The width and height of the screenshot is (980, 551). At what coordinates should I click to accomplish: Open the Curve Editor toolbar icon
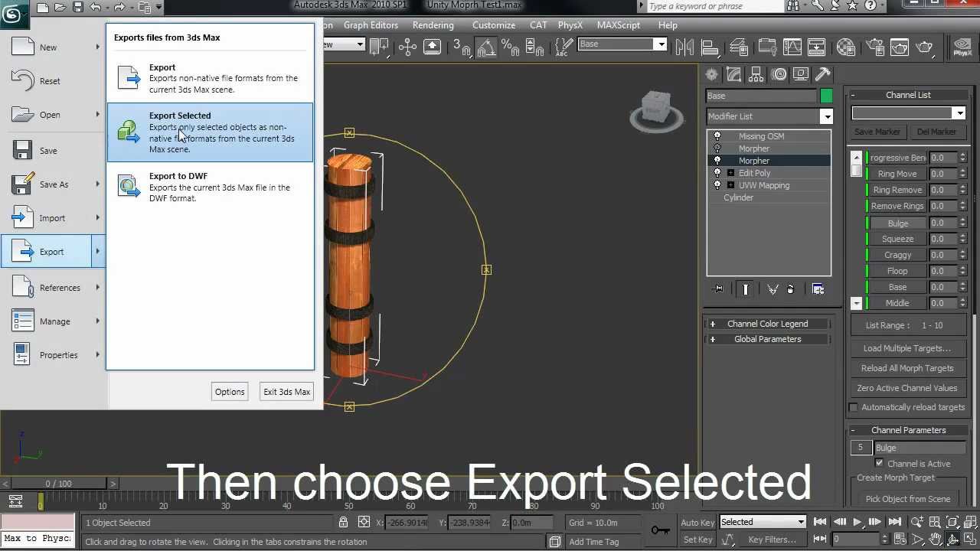(x=792, y=47)
